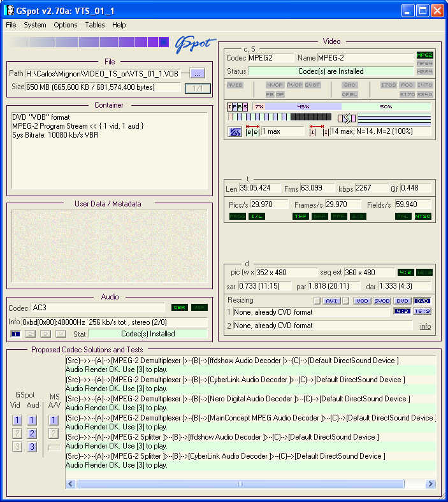The height and width of the screenshot is (502, 448).
Task: Select the AVI resize preset
Action: tap(331, 301)
